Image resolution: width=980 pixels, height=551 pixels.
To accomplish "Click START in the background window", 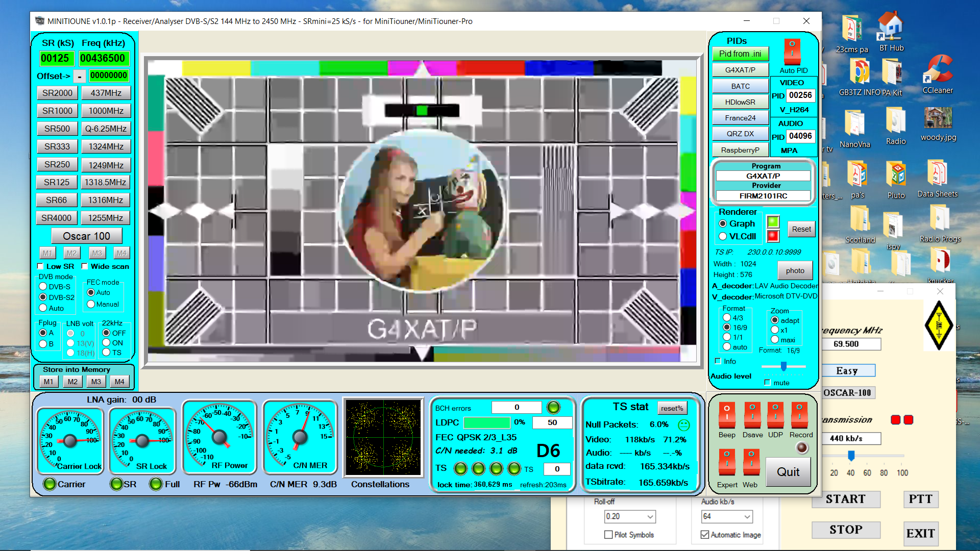I will tap(846, 499).
